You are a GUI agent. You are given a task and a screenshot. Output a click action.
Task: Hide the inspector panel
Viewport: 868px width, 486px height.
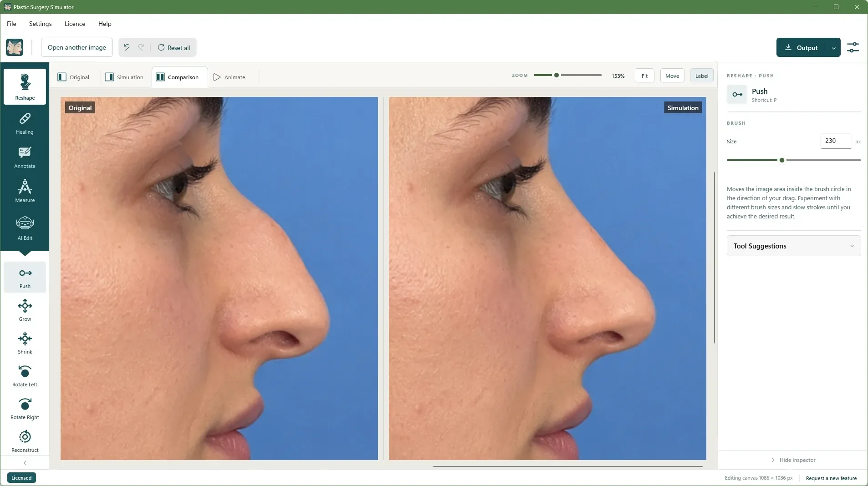pyautogui.click(x=793, y=460)
